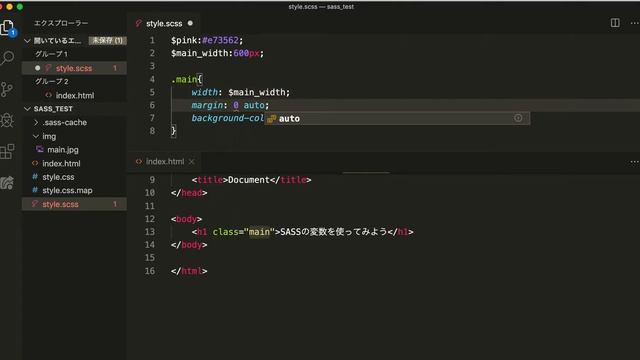Image resolution: width=640 pixels, height=360 pixels.
Task: Open main.jpg in the file tree
Action: (x=62, y=150)
